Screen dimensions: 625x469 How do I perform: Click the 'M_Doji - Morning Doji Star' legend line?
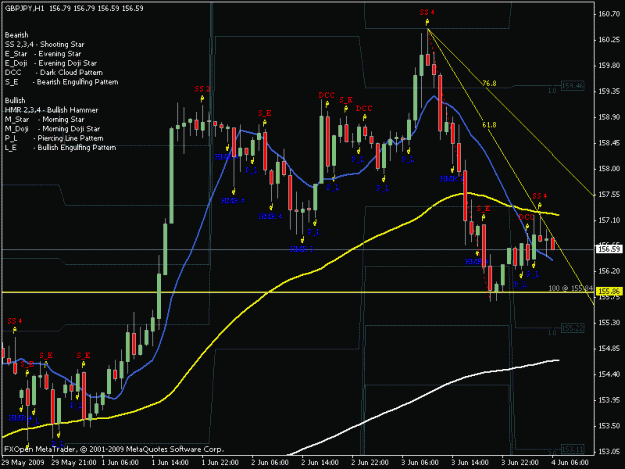[x=52, y=129]
